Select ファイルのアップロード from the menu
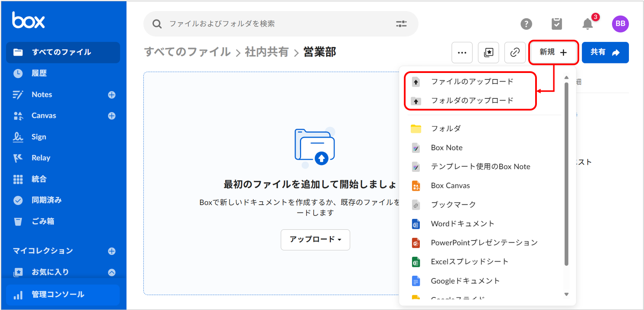Image resolution: width=644 pixels, height=310 pixels. (x=472, y=82)
